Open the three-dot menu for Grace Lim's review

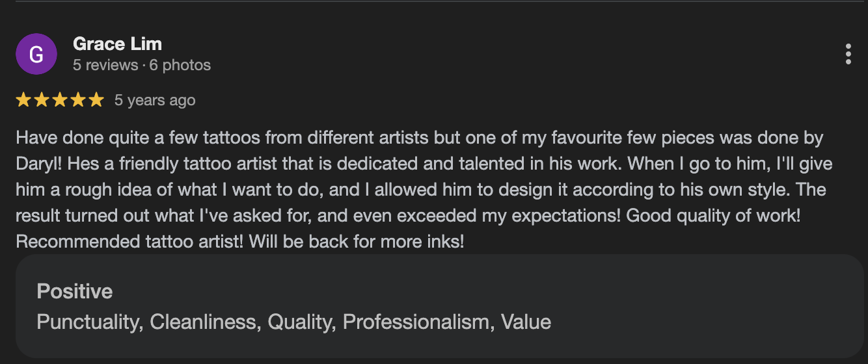point(848,54)
